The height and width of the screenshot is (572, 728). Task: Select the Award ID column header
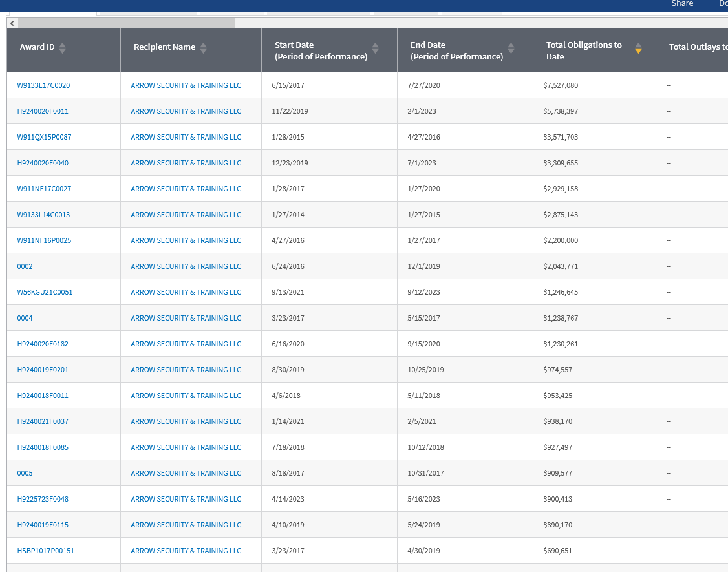[37, 47]
